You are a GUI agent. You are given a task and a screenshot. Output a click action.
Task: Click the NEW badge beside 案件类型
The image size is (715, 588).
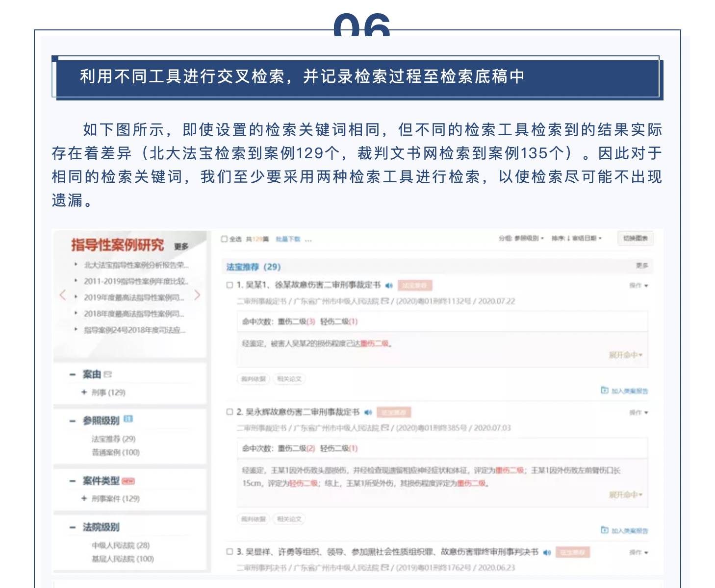click(128, 481)
